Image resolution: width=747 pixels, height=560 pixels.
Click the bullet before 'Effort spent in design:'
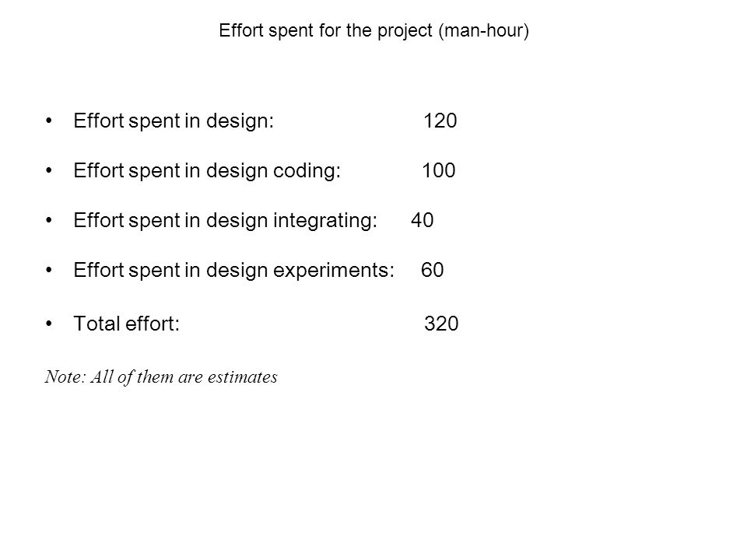(48, 121)
